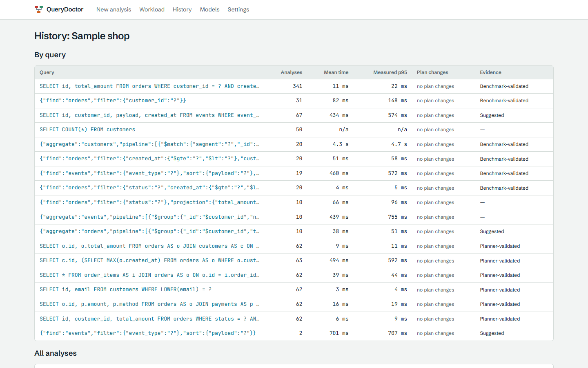Click the 755 ms measured p95 value

tap(398, 217)
